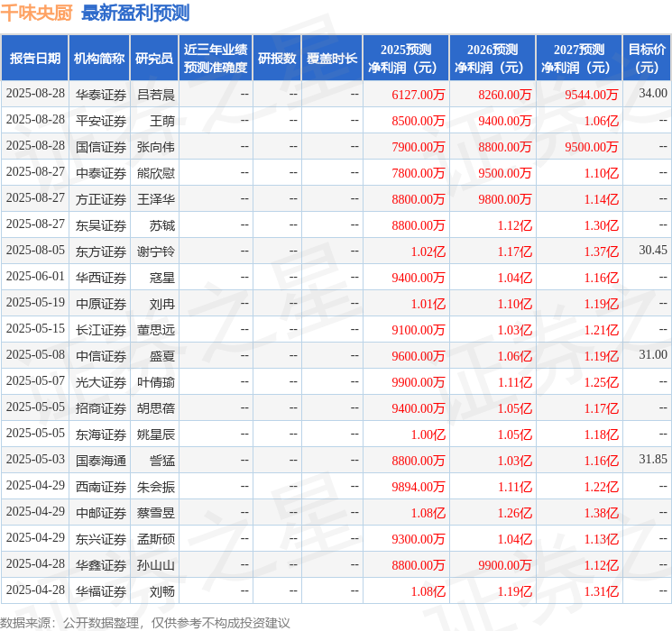Click the 近三年业绩预测准确度 column header
The width and height of the screenshot is (672, 631).
pyautogui.click(x=216, y=59)
